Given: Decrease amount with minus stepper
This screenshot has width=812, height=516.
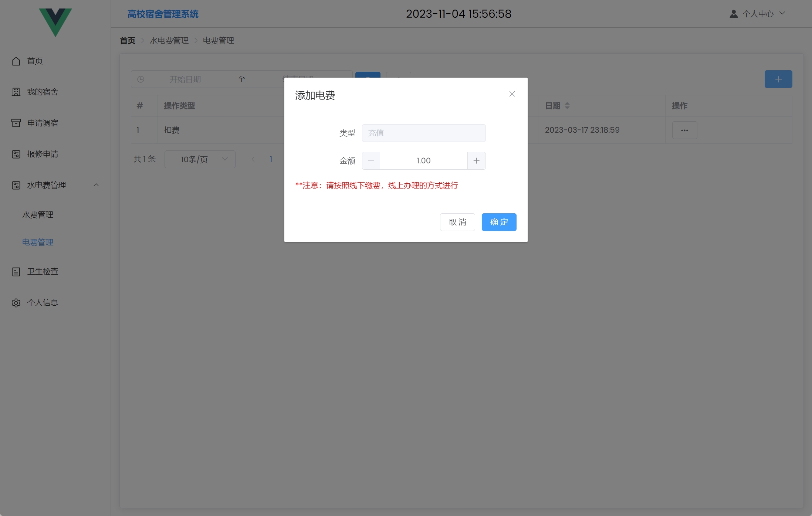Looking at the screenshot, I should coord(371,161).
